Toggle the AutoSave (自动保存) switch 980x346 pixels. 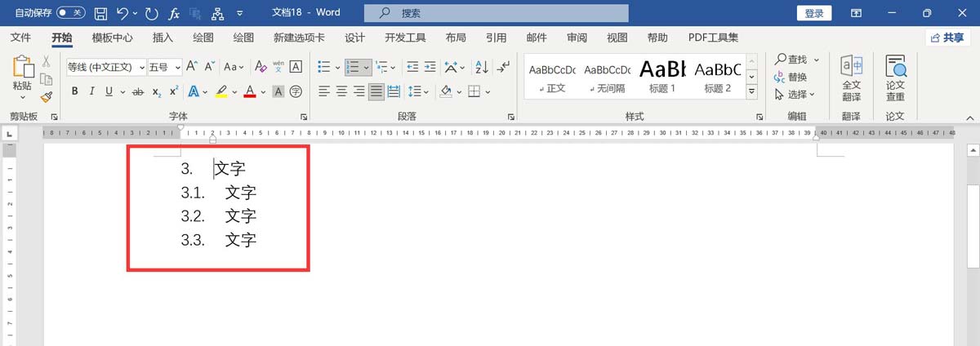pos(71,13)
